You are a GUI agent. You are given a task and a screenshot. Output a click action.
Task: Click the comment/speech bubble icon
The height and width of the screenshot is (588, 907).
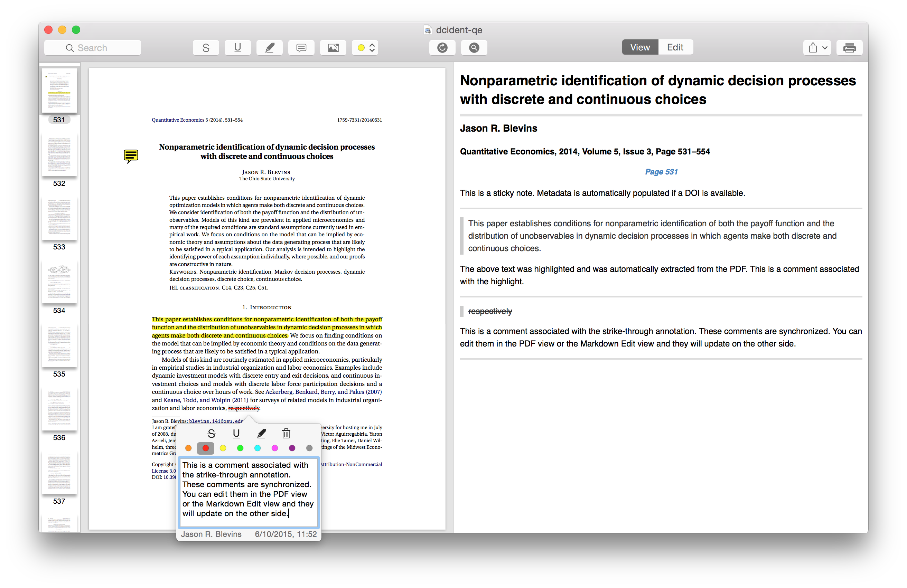[300, 47]
